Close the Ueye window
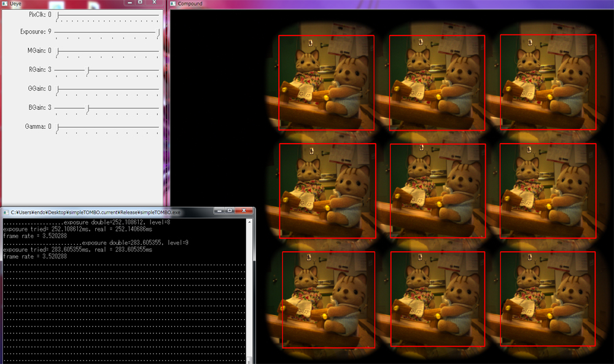The height and width of the screenshot is (364, 614). [154, 2]
